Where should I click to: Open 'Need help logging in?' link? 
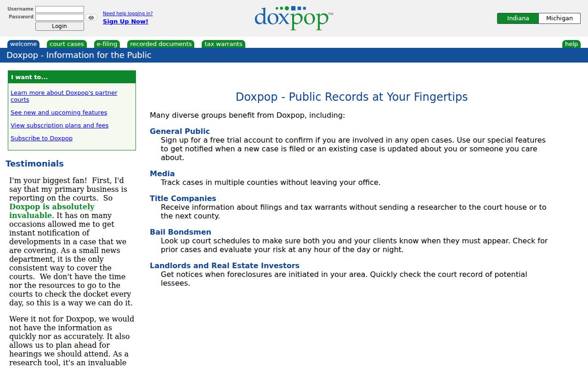point(128,13)
